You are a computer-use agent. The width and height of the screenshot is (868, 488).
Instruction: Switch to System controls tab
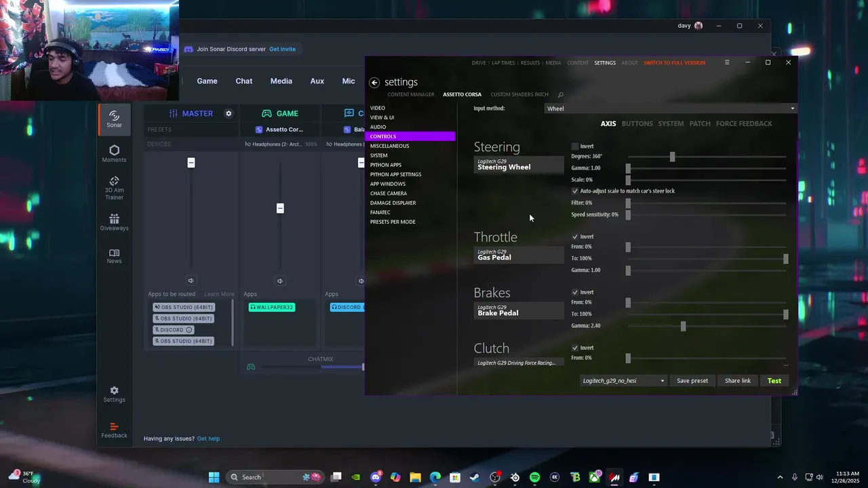671,123
